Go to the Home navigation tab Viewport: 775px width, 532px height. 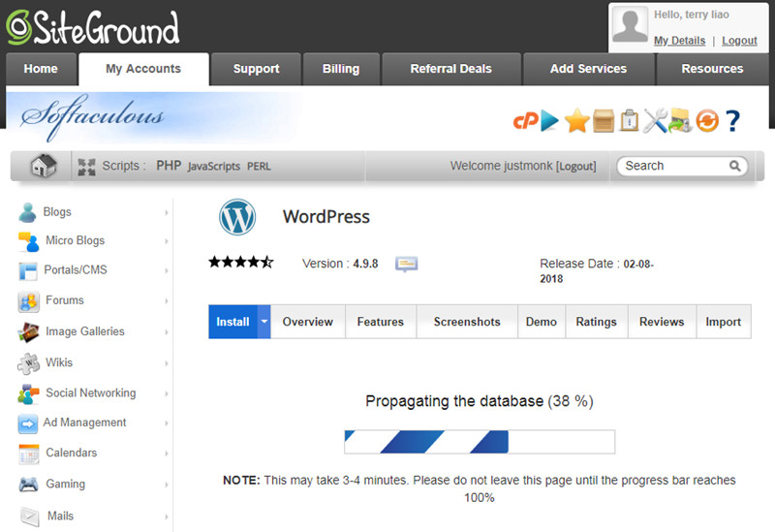pyautogui.click(x=41, y=69)
